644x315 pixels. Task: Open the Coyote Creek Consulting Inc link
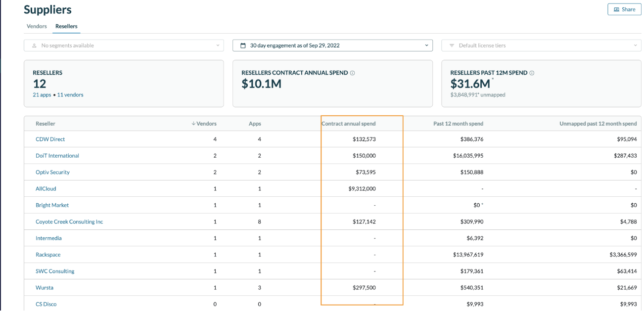[x=69, y=222]
